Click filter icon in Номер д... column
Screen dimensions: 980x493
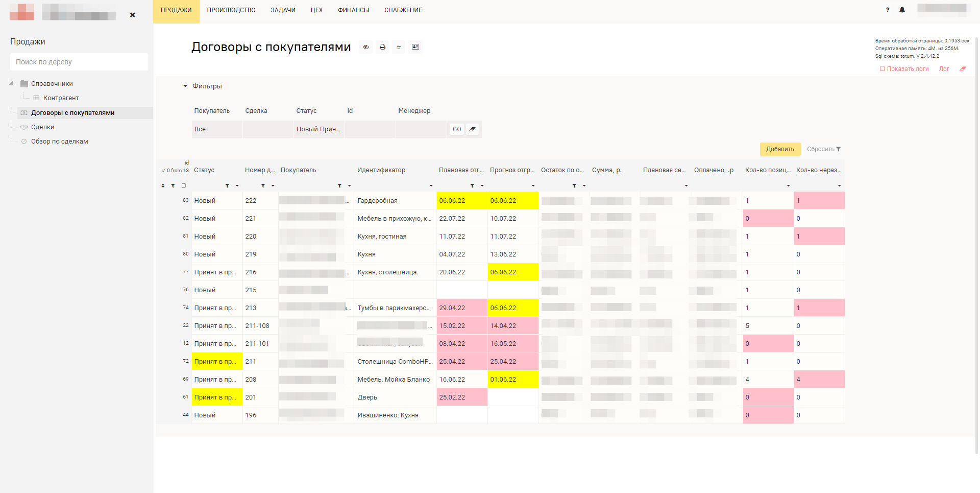(x=263, y=185)
